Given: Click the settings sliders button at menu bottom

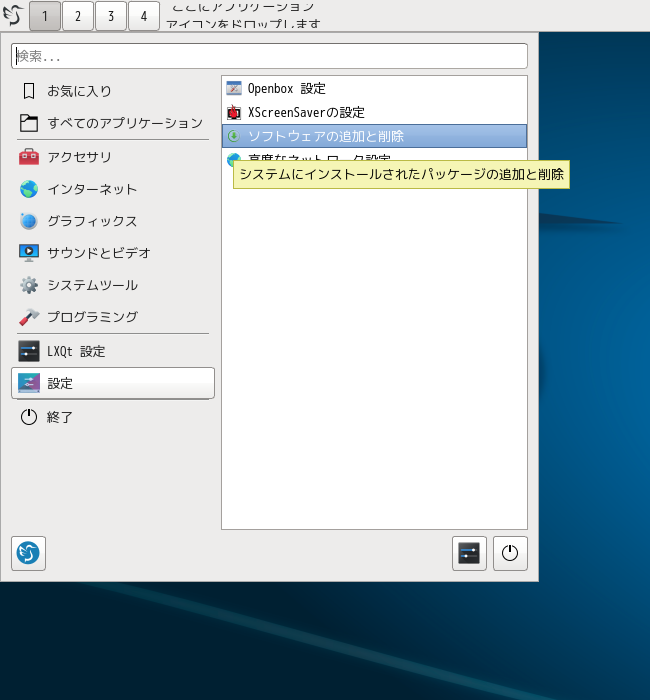Looking at the screenshot, I should [x=469, y=553].
